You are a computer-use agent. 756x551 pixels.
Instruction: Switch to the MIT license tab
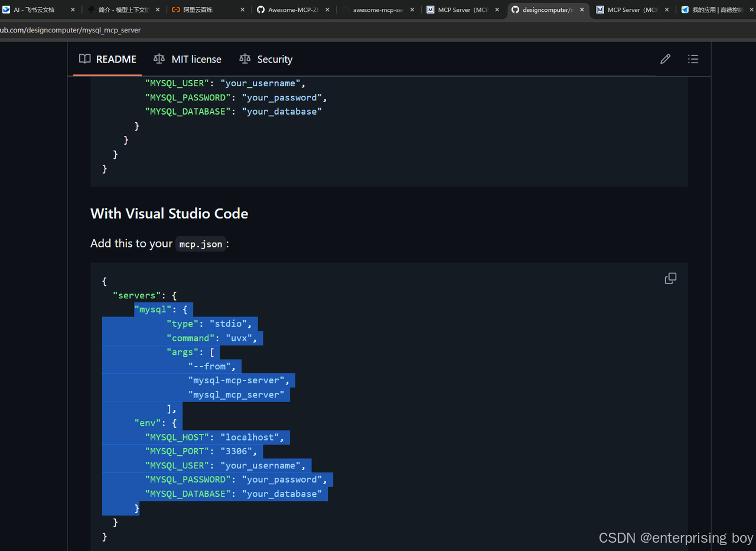pos(187,59)
